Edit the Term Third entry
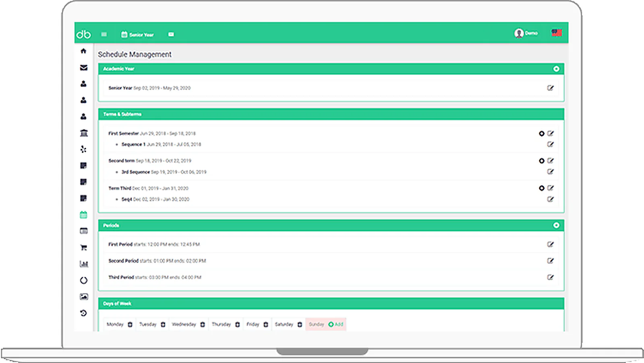This screenshot has height=363, width=644. pyautogui.click(x=551, y=188)
